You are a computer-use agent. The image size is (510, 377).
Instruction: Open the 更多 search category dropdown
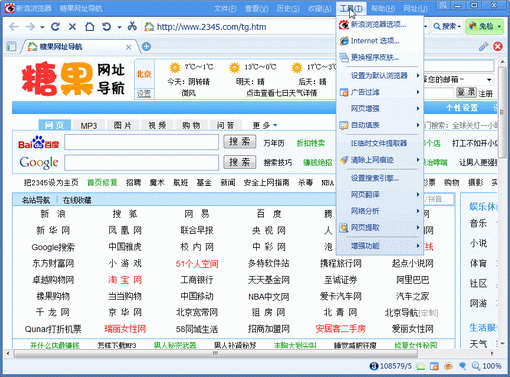[275, 125]
